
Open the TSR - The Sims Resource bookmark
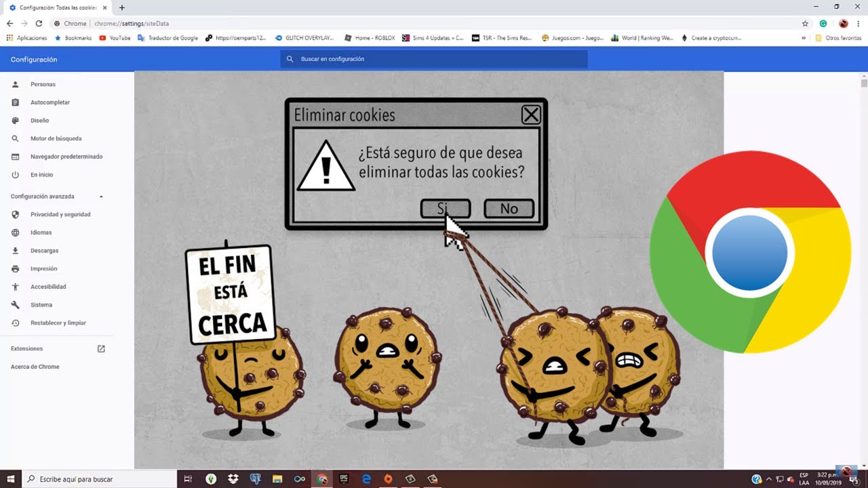(x=502, y=38)
